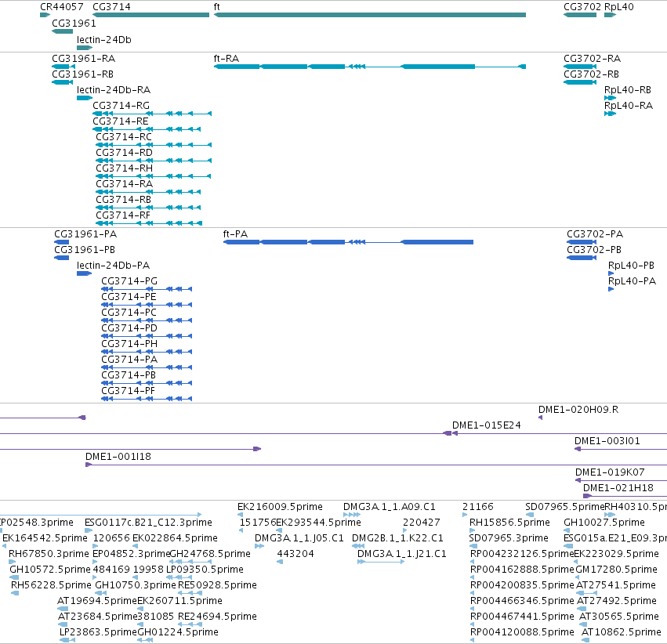Select the CG3702 gene label in top track
Viewport: 667px width, 644px height.
click(x=582, y=7)
